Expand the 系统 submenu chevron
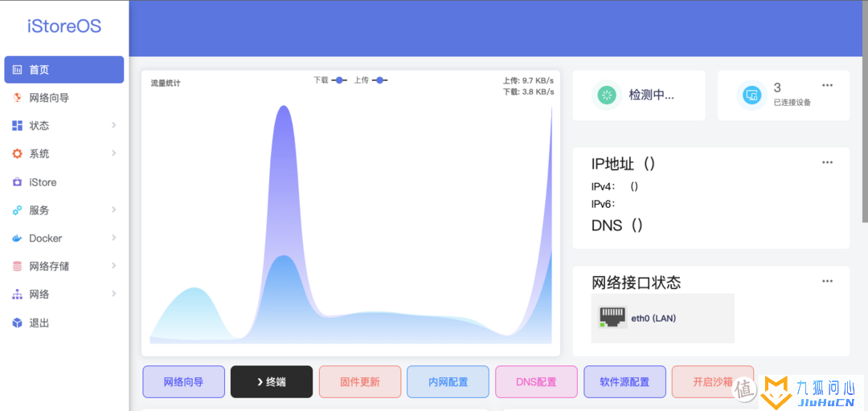Image resolution: width=868 pixels, height=411 pixels. 113,153
